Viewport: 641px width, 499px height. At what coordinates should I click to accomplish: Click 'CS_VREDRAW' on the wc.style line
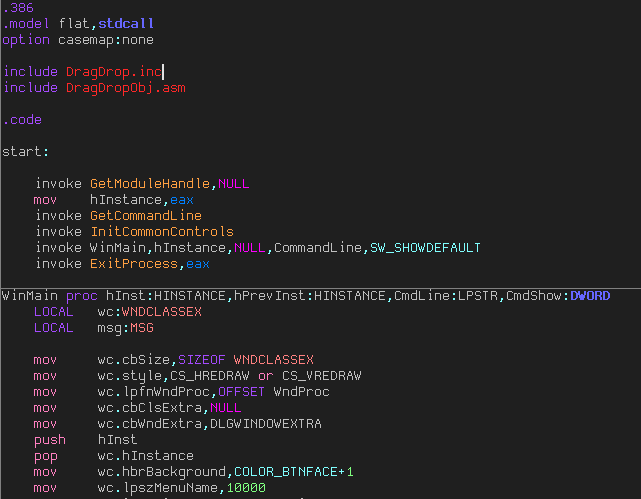(322, 376)
